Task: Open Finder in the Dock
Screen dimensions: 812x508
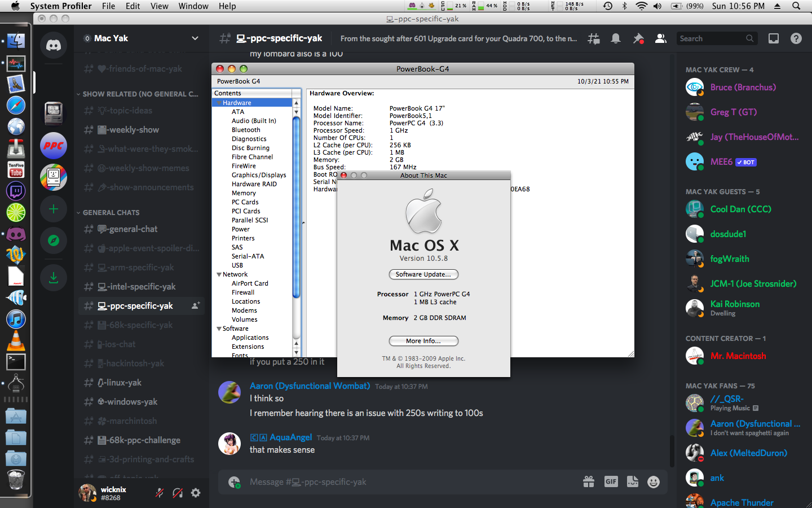Action: pyautogui.click(x=16, y=41)
